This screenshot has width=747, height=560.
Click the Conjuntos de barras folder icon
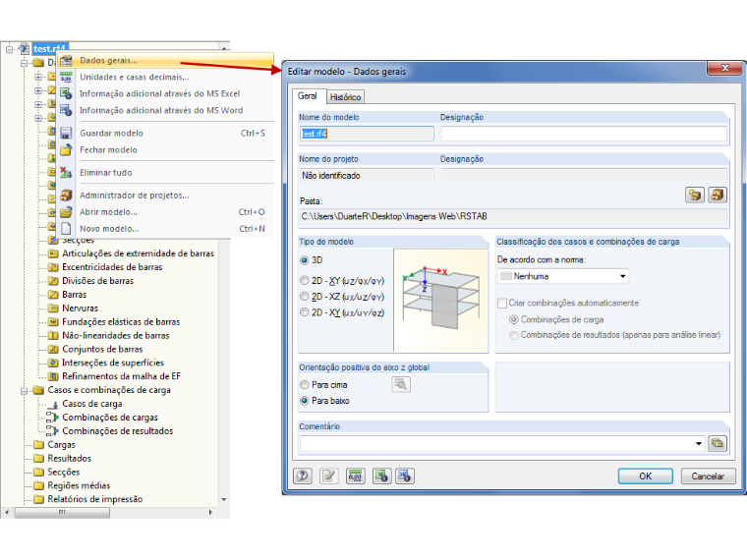(x=53, y=349)
